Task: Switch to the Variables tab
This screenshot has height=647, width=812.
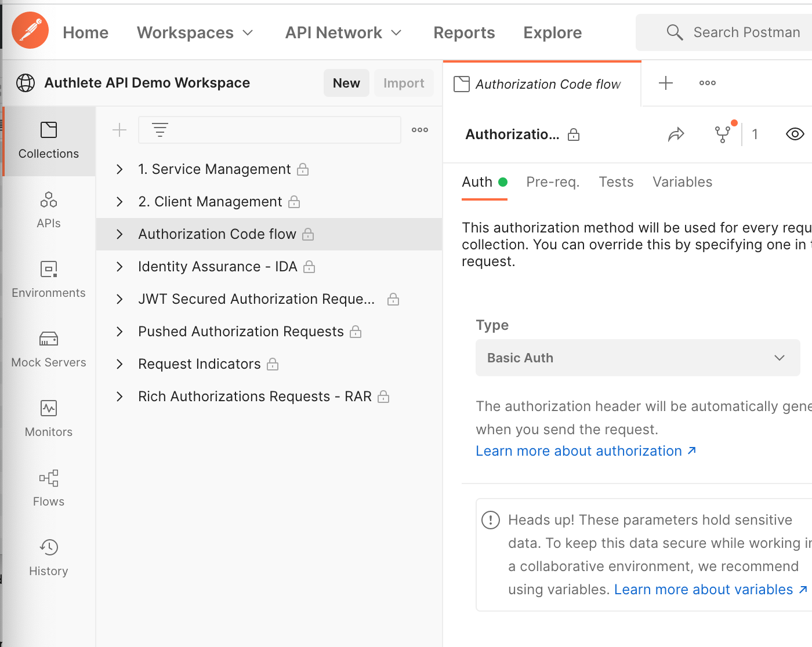Action: point(682,182)
